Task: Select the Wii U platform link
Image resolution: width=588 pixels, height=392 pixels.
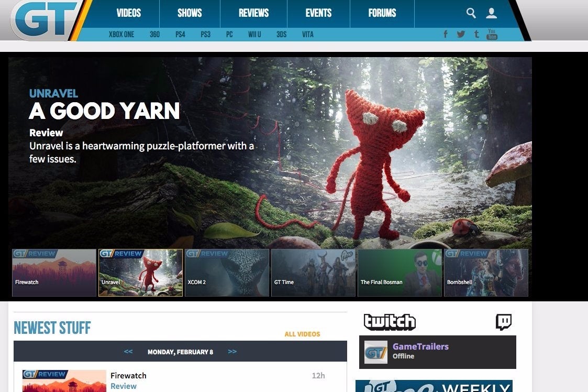Action: (254, 34)
